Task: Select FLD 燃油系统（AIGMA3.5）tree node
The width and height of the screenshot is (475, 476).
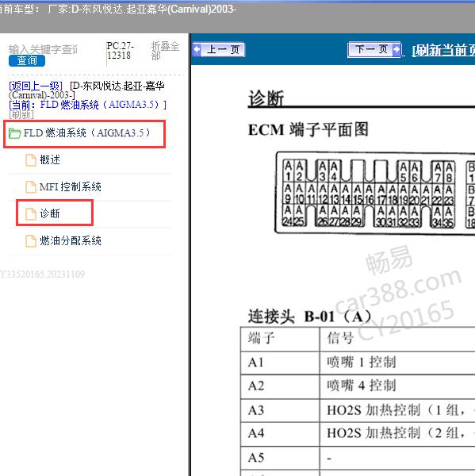Action: click(86, 133)
